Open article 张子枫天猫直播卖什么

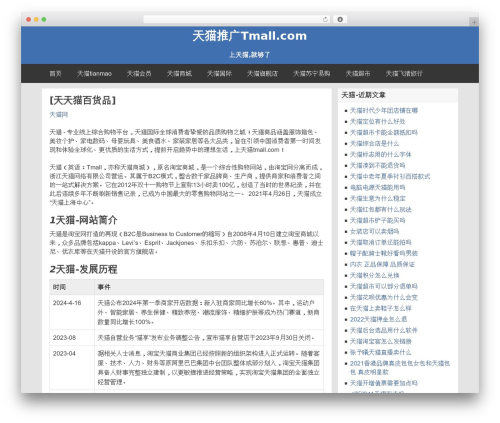[x=381, y=352]
